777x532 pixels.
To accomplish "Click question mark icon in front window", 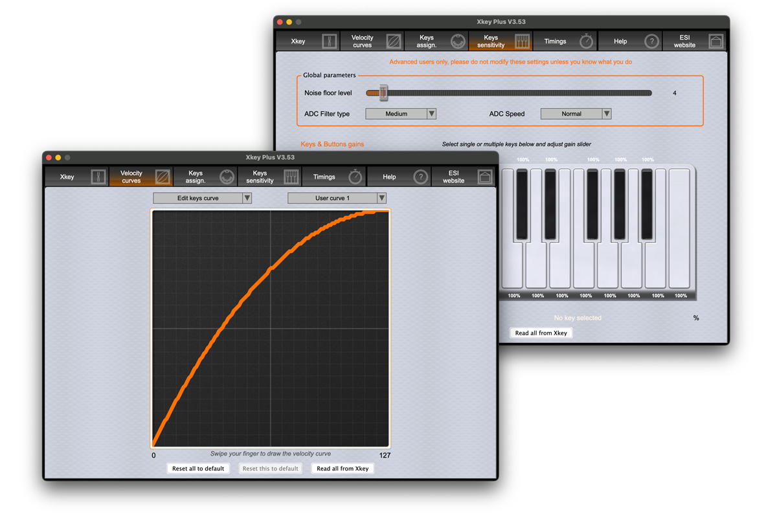I will click(x=420, y=177).
